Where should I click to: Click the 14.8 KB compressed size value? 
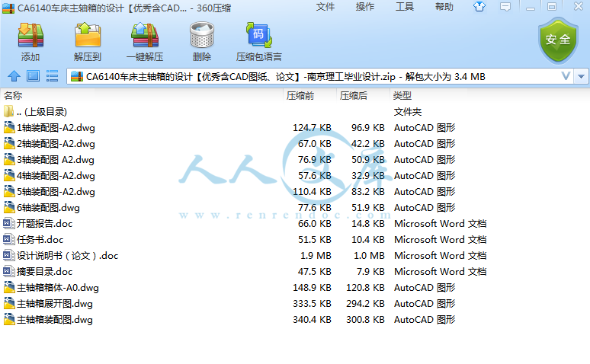point(368,224)
